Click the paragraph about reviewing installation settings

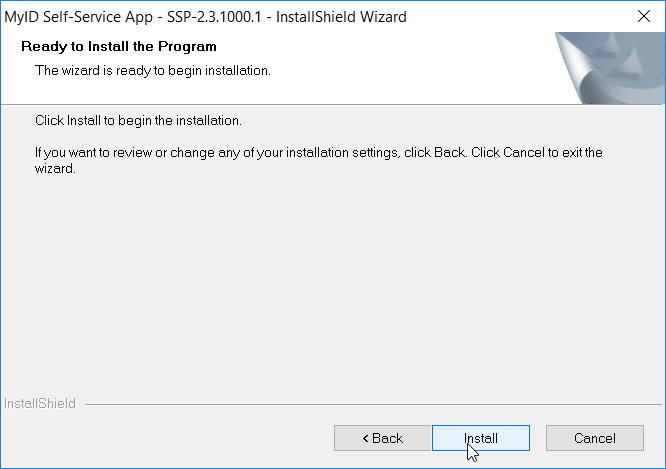pyautogui.click(x=319, y=161)
